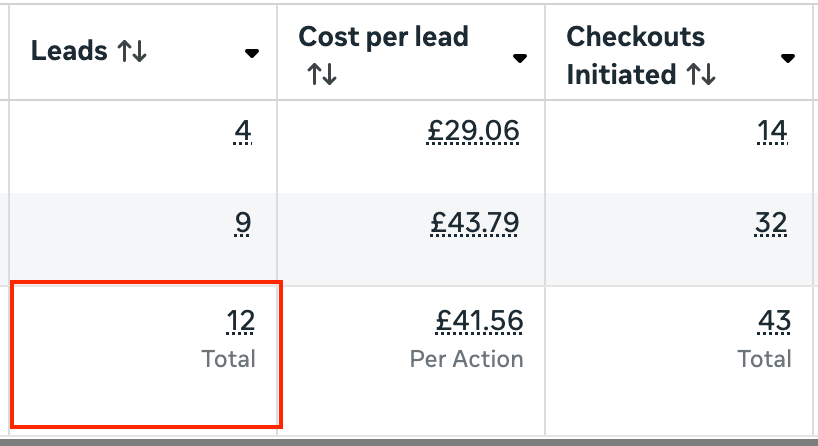Click the horizontal scrollbar below the table
Screen dimensions: 818x446
coord(409,442)
